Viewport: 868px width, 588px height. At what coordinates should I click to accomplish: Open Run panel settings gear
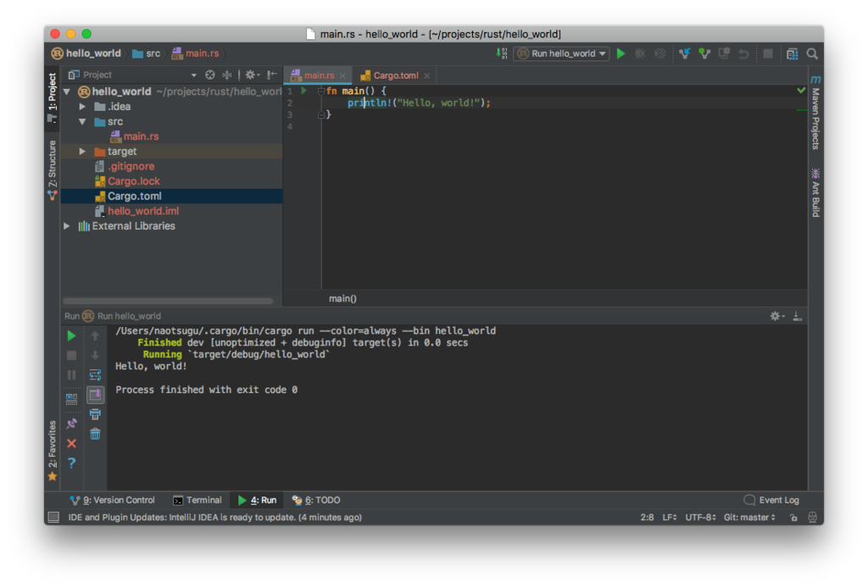pos(776,316)
